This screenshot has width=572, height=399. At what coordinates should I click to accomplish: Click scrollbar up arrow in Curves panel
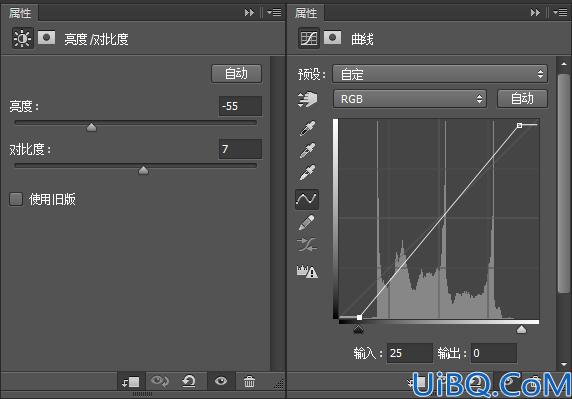coord(564,64)
